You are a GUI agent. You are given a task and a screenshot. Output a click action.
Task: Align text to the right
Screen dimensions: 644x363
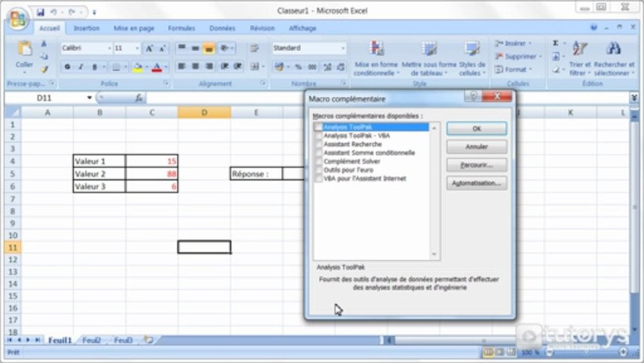[209, 67]
